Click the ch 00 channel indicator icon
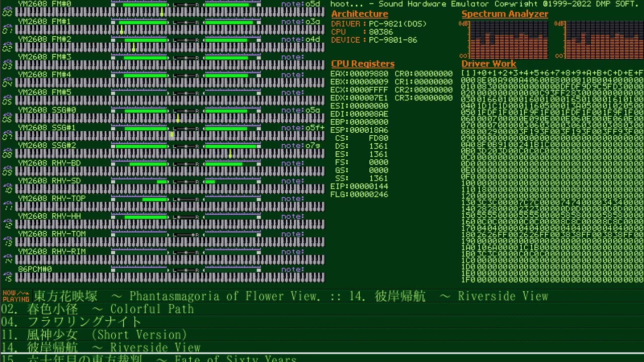This screenshot has height=362, width=644. point(8,11)
